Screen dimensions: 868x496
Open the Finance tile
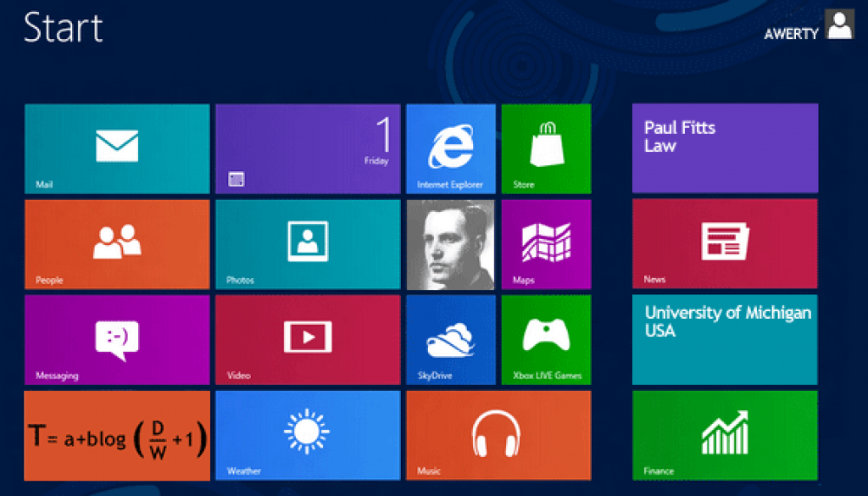(x=726, y=436)
